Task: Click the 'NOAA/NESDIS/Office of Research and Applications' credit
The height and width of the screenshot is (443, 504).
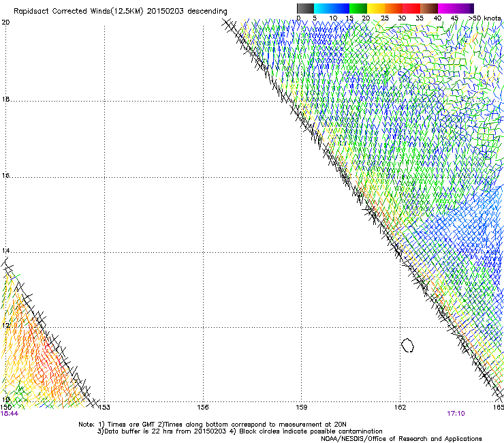Action: tap(401, 438)
